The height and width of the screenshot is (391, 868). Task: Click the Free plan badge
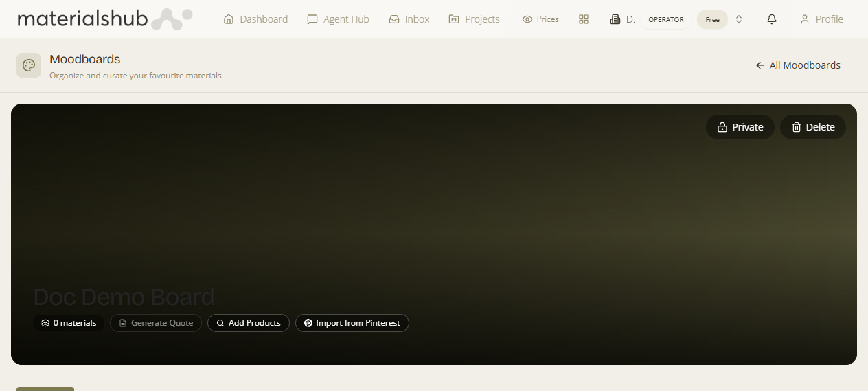712,19
